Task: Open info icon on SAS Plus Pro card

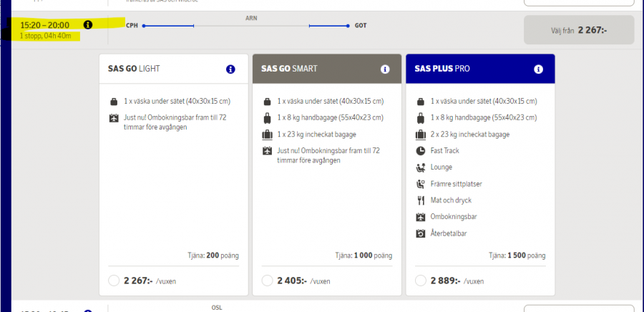Action: click(x=539, y=69)
